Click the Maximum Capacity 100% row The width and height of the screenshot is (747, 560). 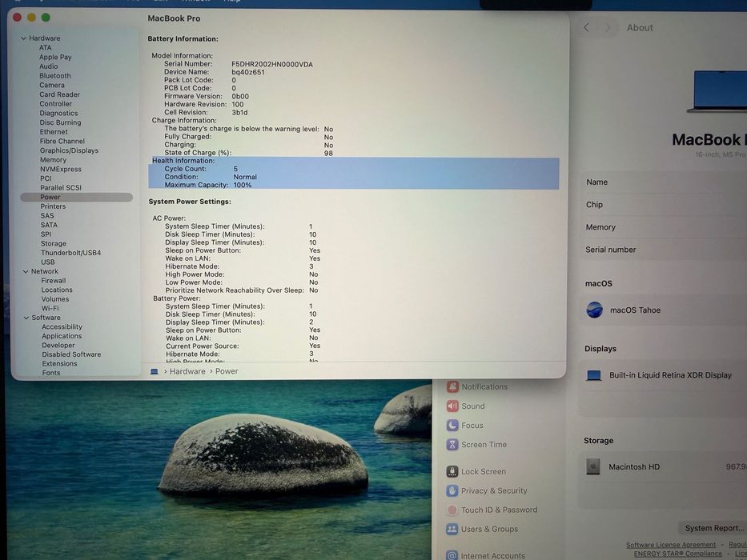coord(354,186)
